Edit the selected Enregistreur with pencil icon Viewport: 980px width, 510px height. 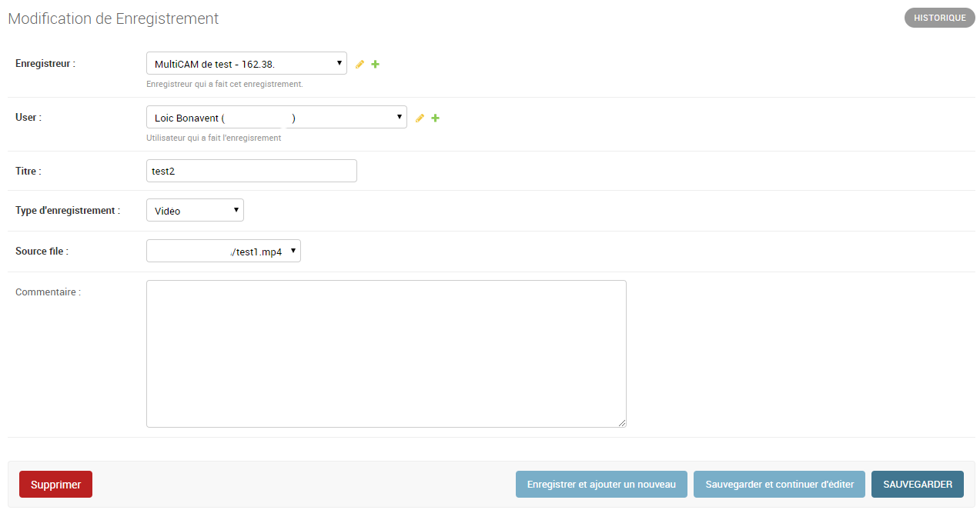pos(360,64)
